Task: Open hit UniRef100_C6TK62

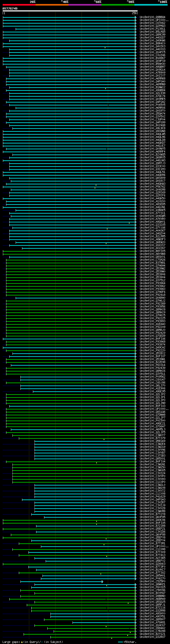Action: 152,23
